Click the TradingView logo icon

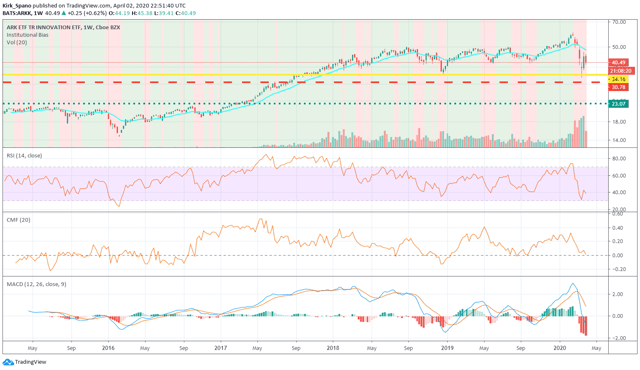click(8, 362)
